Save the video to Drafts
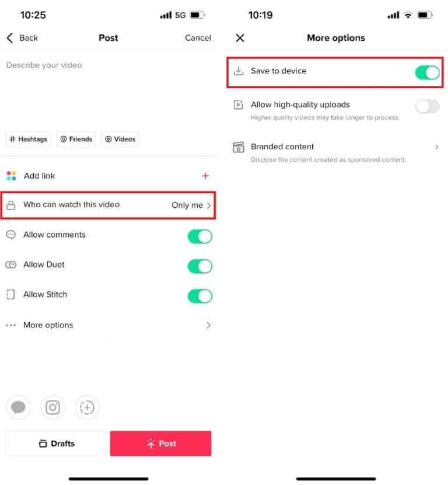 56,444
